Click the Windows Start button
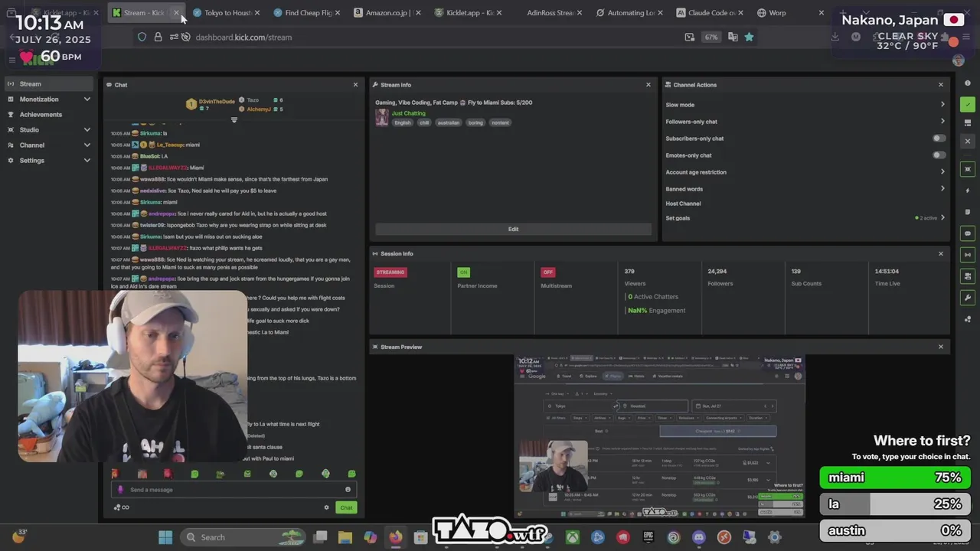 tap(165, 537)
